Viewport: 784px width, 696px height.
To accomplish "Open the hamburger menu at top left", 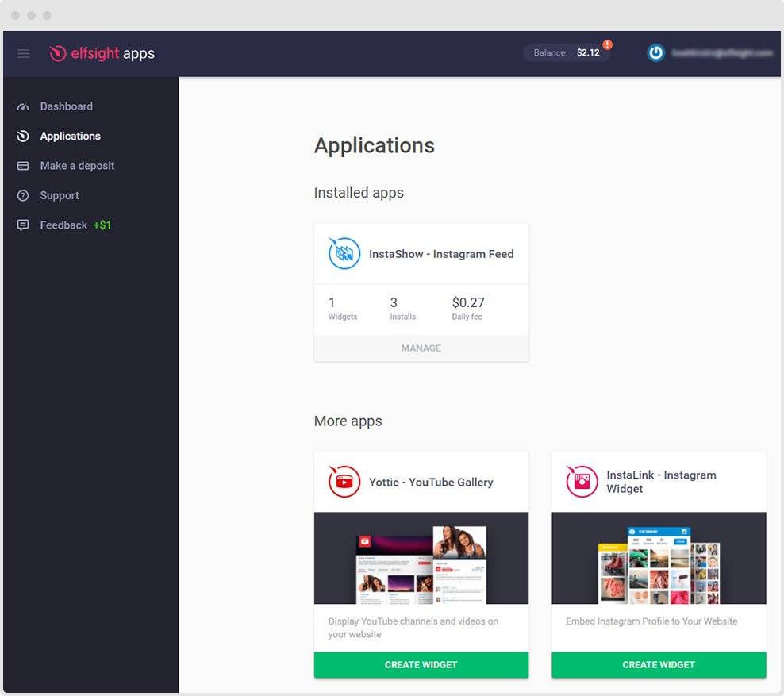I will [24, 53].
